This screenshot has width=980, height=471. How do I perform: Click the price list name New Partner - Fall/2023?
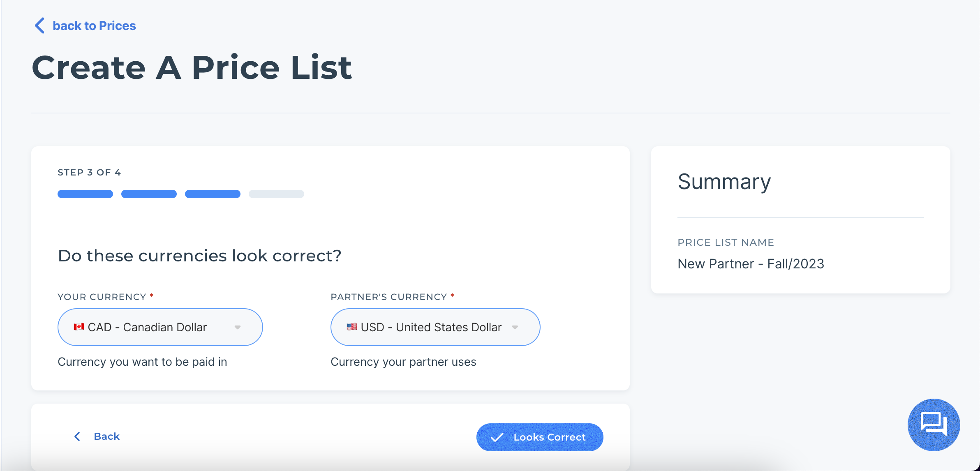[751, 264]
